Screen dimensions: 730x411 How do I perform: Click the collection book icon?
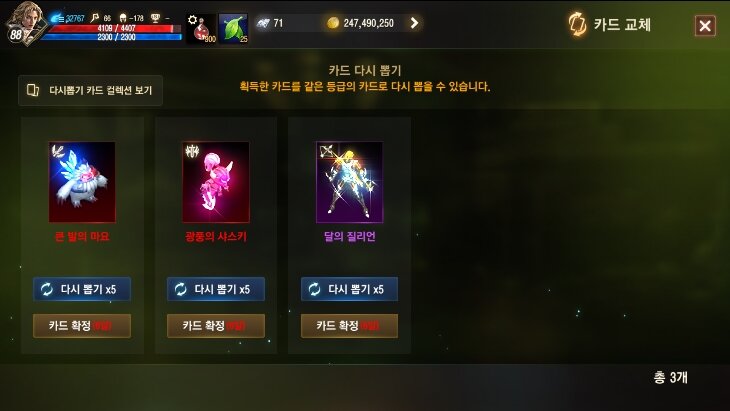tap(33, 90)
